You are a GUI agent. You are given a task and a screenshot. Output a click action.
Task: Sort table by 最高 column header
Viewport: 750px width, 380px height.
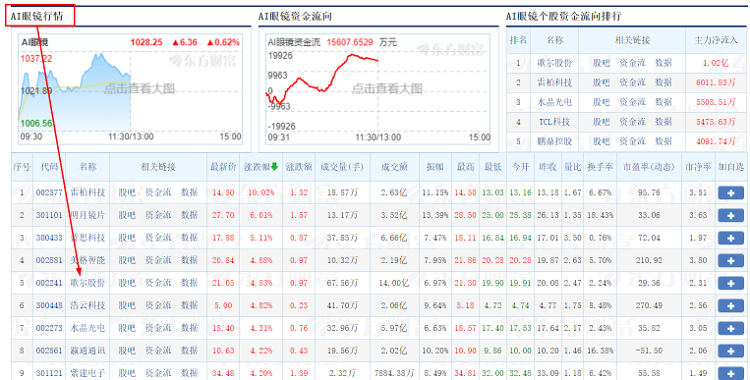click(x=465, y=167)
